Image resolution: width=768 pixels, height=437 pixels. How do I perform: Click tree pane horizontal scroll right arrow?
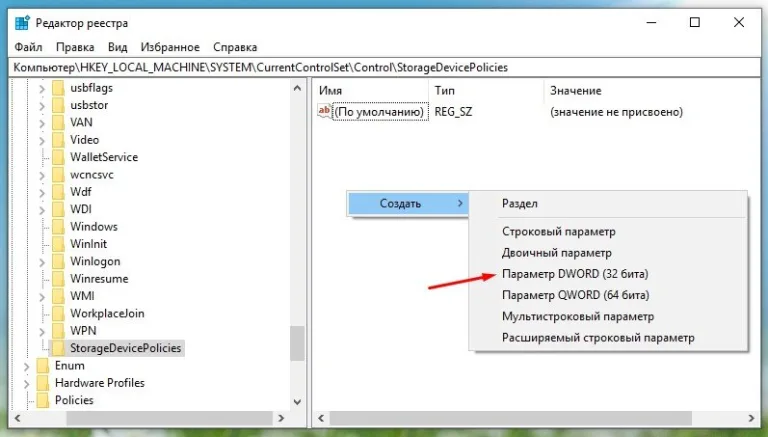(x=281, y=418)
